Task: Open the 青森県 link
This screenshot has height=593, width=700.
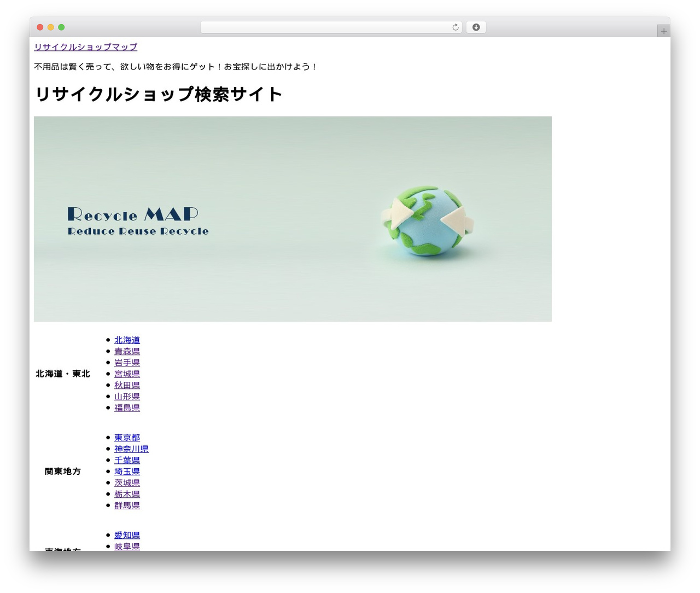Action: [127, 351]
